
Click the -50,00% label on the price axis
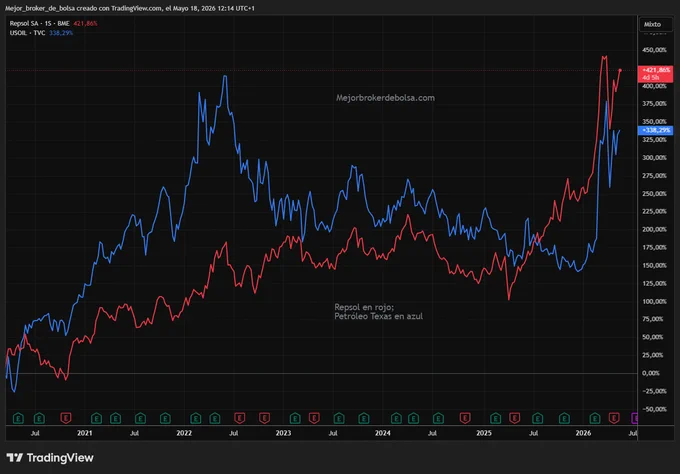coord(654,409)
